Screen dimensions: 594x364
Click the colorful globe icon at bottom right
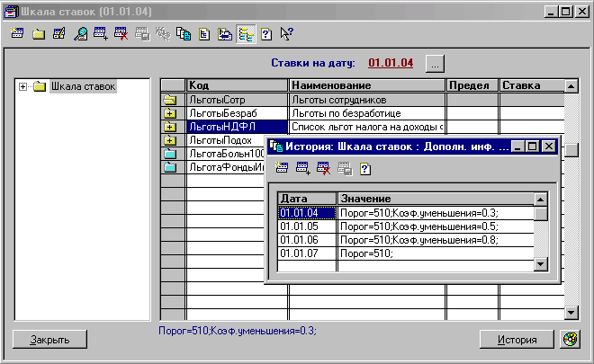pos(570,339)
